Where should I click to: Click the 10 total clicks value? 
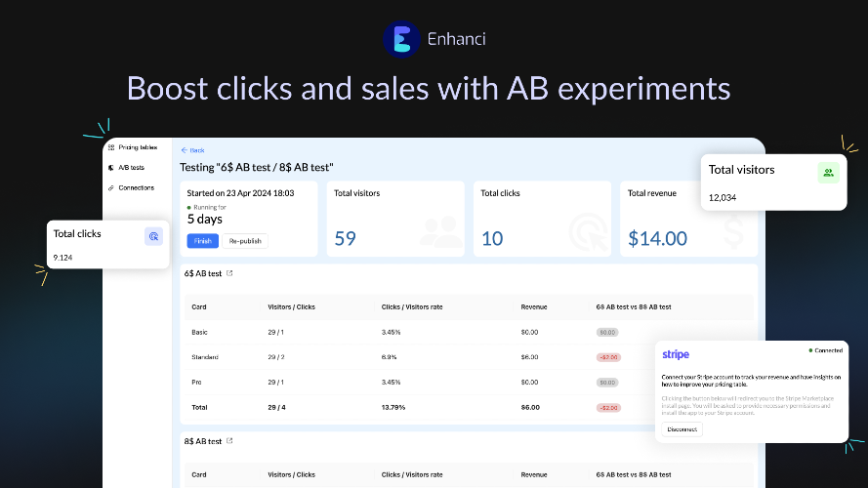coord(491,238)
